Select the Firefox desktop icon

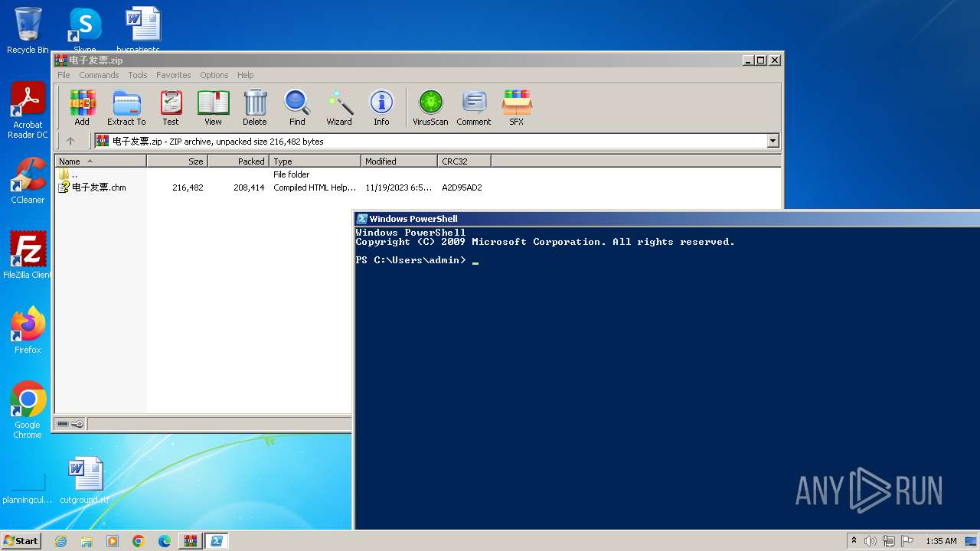[x=28, y=331]
